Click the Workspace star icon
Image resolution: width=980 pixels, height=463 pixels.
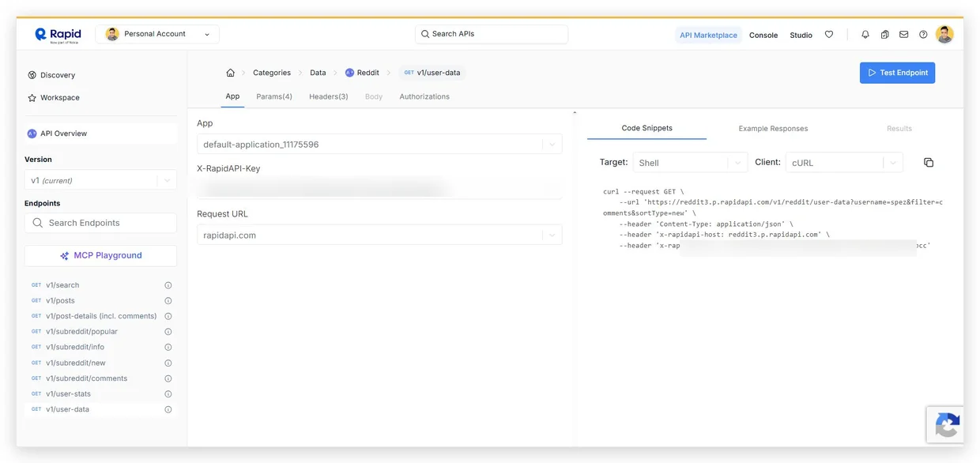click(x=32, y=98)
